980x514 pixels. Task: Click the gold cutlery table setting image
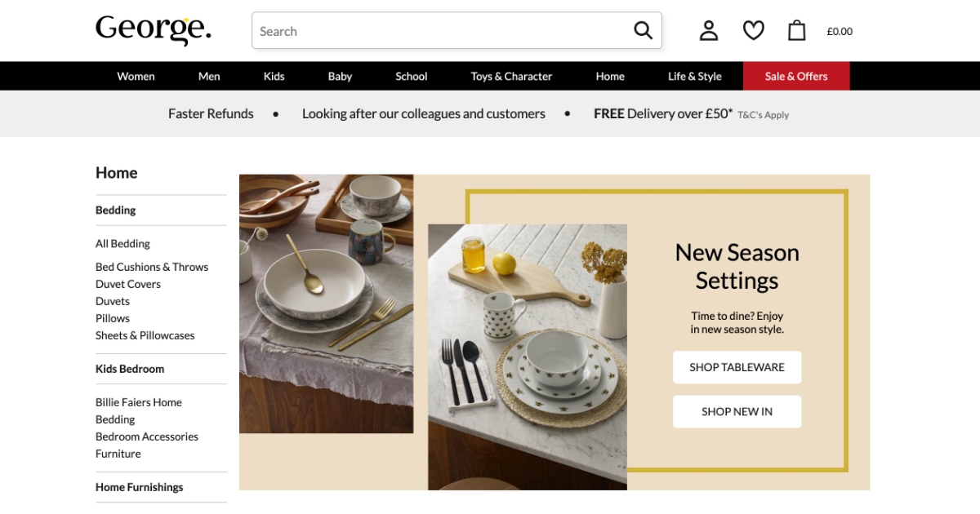(x=326, y=302)
